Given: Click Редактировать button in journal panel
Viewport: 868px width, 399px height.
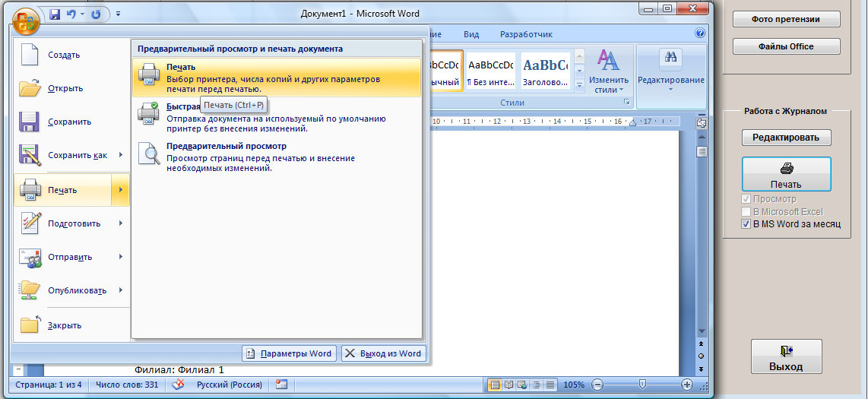Looking at the screenshot, I should [786, 138].
